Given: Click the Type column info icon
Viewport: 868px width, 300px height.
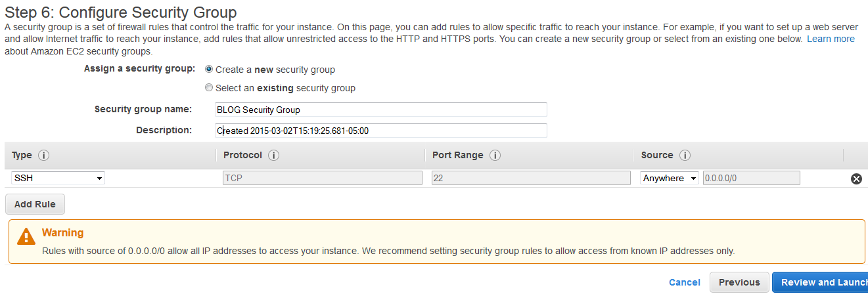Looking at the screenshot, I should (x=44, y=156).
